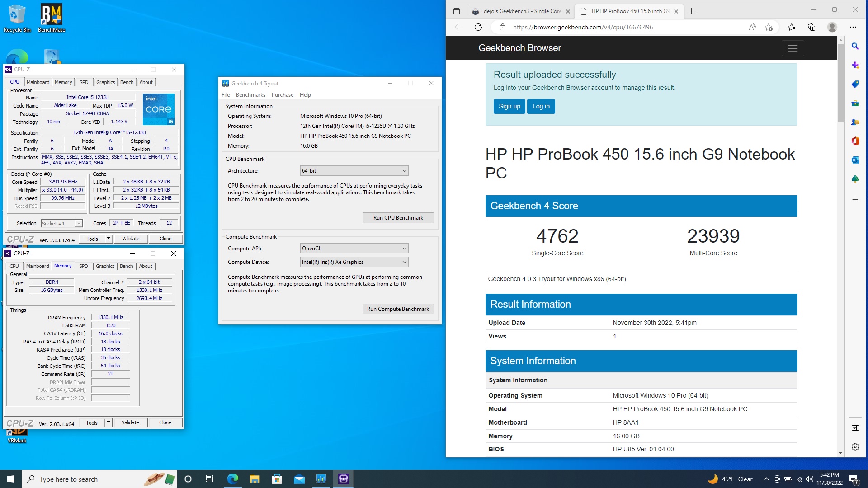Open Task View on the taskbar

tap(209, 479)
